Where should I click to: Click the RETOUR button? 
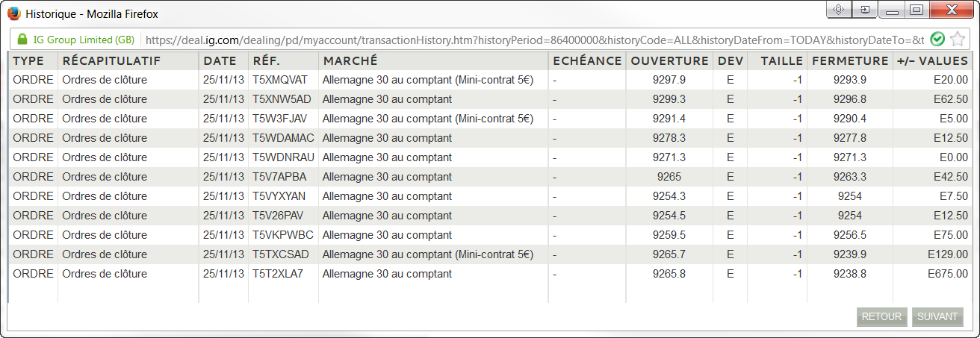tap(881, 316)
